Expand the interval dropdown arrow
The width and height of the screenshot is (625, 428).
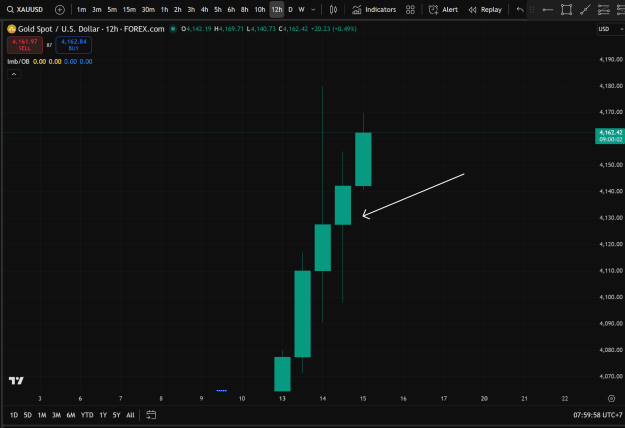click(313, 10)
